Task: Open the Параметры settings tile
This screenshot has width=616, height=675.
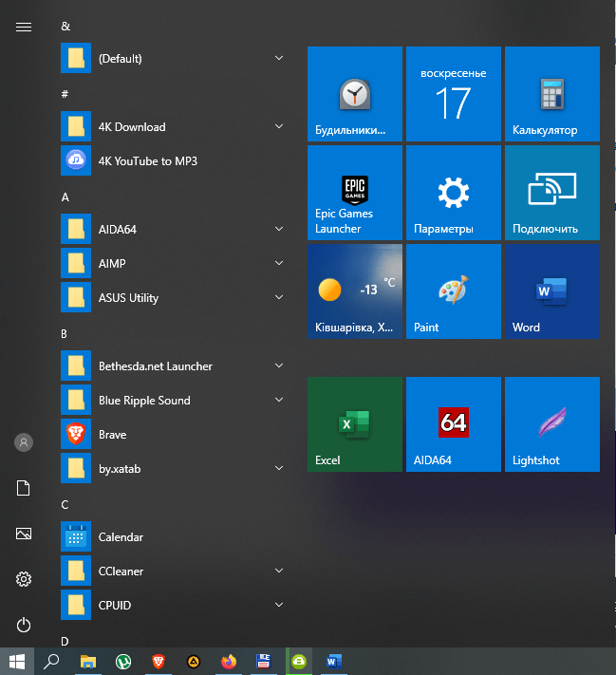Action: point(454,193)
